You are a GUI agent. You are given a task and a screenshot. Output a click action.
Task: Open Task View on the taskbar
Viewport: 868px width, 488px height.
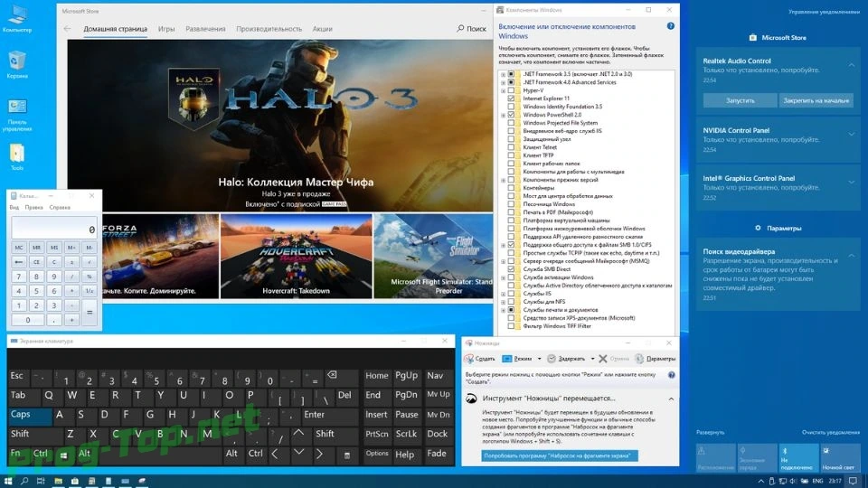41,481
